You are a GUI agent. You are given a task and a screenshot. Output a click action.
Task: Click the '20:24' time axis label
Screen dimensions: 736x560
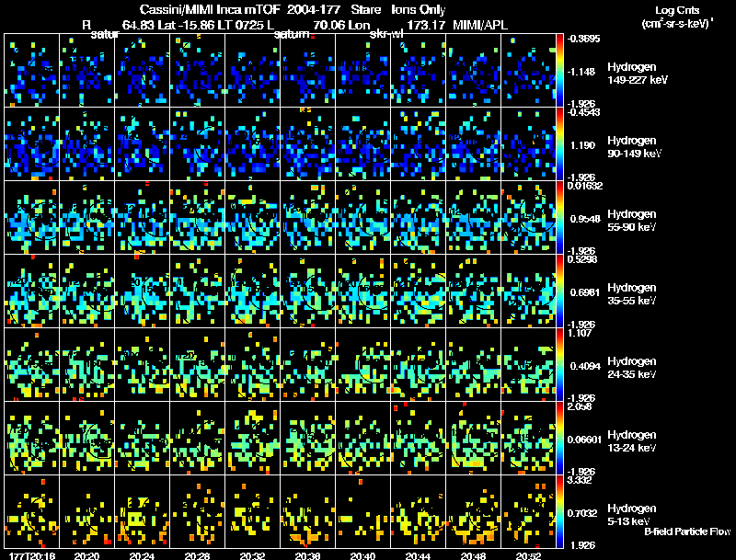pyautogui.click(x=142, y=555)
